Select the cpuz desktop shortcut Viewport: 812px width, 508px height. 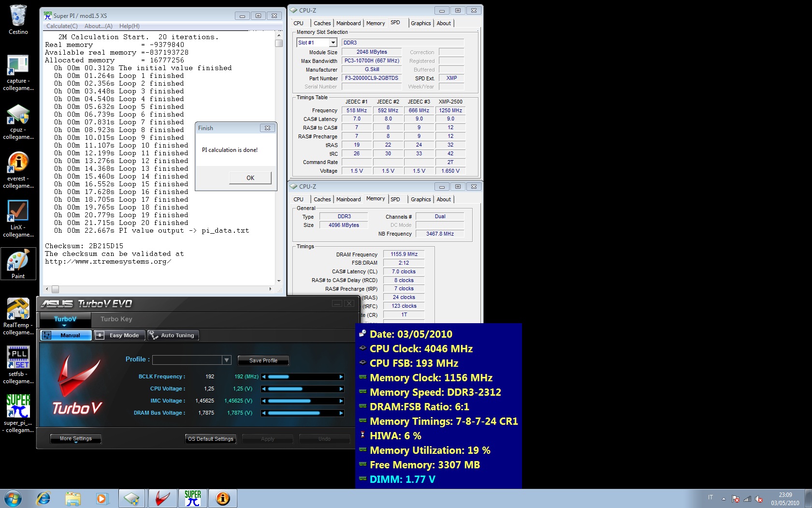18,122
